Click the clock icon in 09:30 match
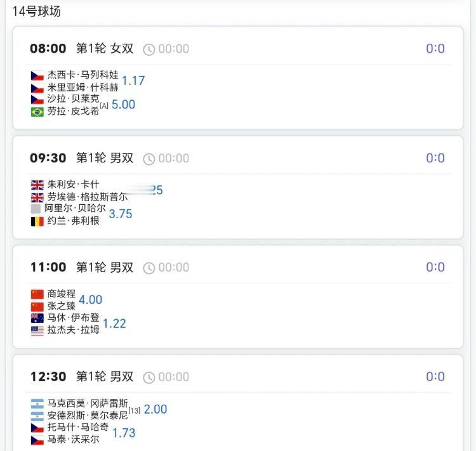The height and width of the screenshot is (451, 476). (149, 159)
